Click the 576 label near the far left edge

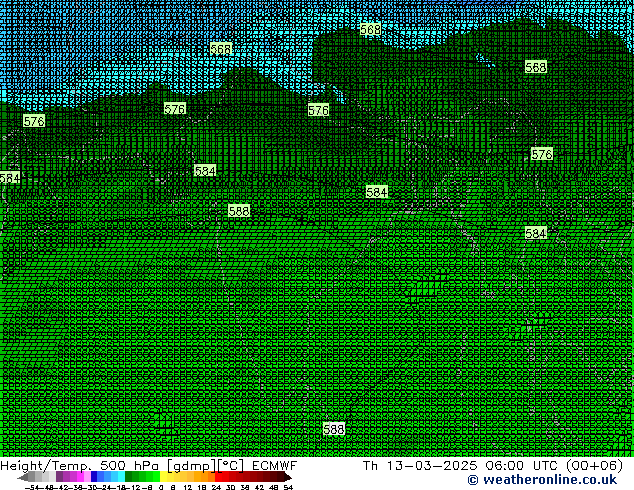coord(34,121)
